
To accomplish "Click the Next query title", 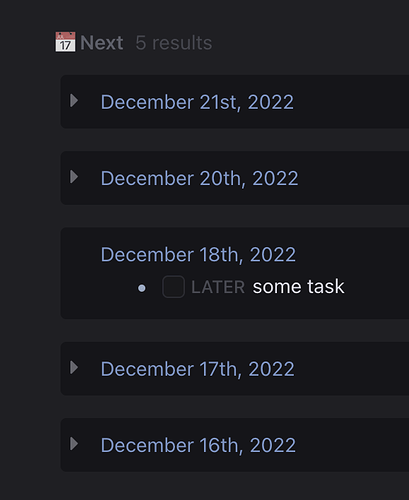I will coord(102,43).
